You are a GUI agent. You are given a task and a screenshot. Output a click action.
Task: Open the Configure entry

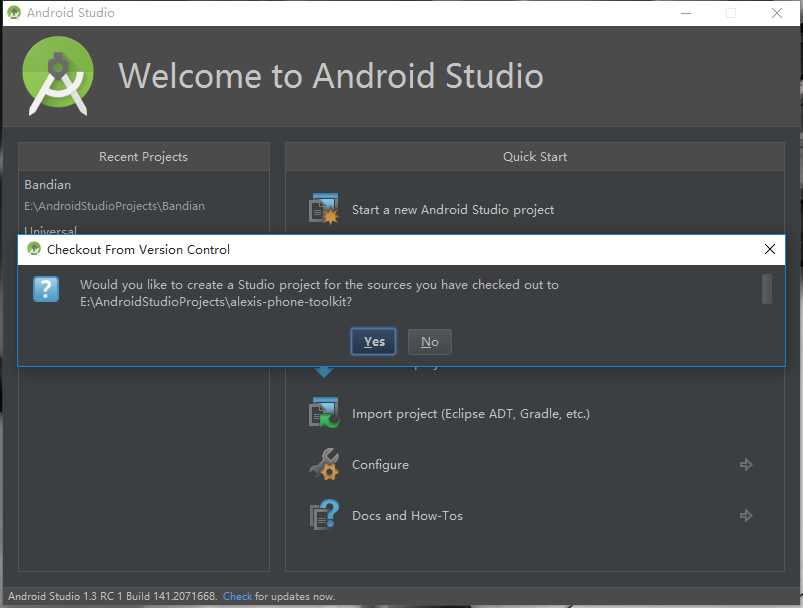point(380,465)
